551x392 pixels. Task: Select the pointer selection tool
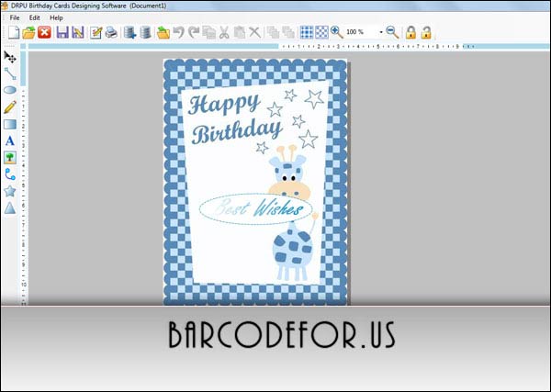pos(10,57)
